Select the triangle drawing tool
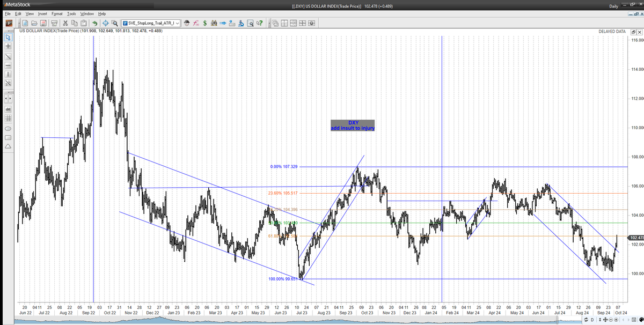This screenshot has width=644, height=325. pyautogui.click(x=8, y=146)
